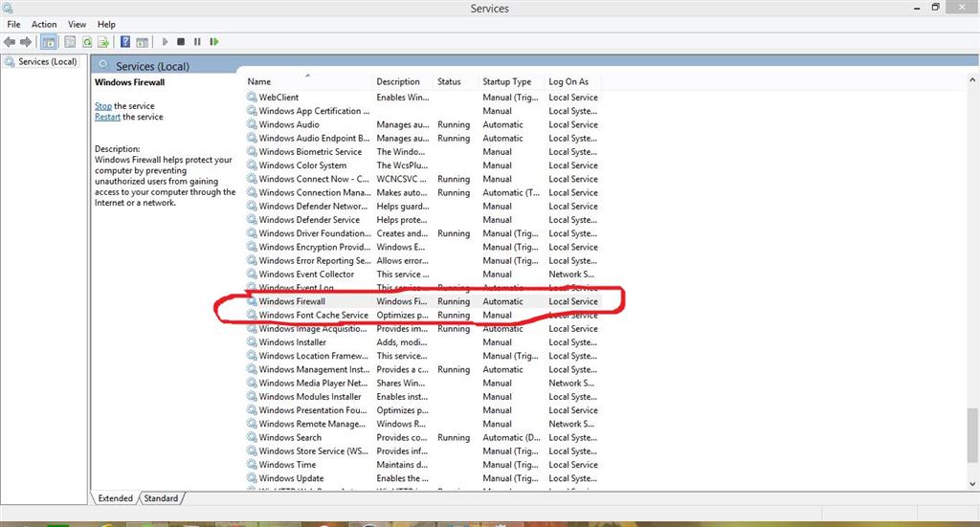Screen dimensions: 980x527
Task: Select the Windows Font Cache Service row
Action: point(422,316)
